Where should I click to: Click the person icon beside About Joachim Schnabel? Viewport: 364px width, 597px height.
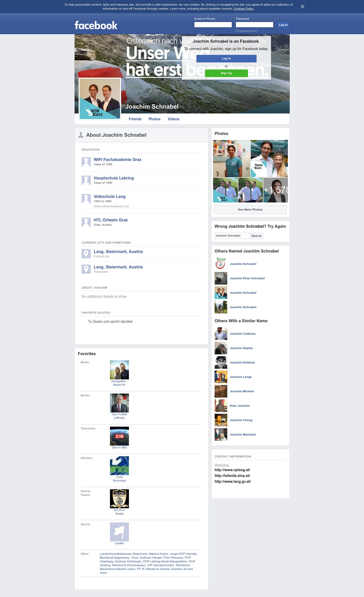point(81,135)
